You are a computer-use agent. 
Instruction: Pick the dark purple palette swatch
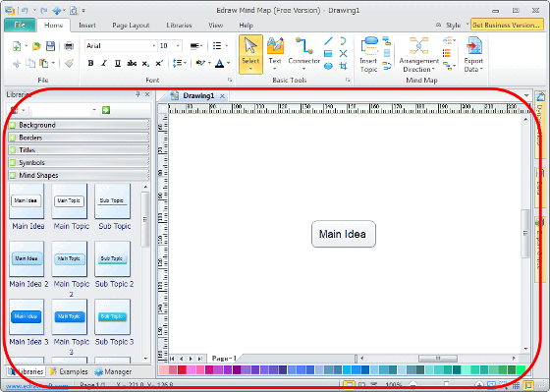pyautogui.click(x=237, y=369)
